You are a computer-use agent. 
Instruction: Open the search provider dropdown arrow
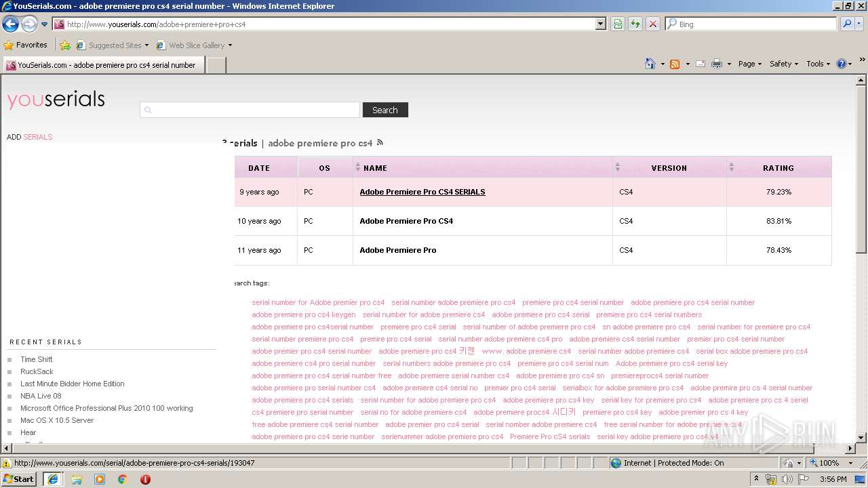(x=861, y=24)
